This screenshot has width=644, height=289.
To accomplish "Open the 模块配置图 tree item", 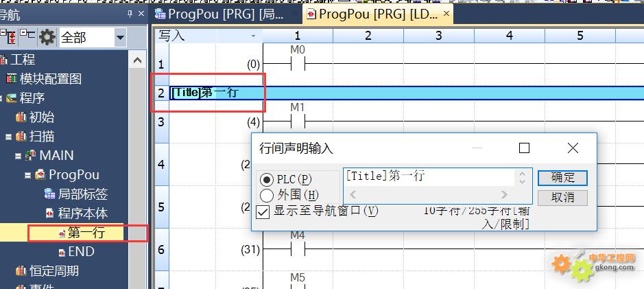I will [51, 78].
